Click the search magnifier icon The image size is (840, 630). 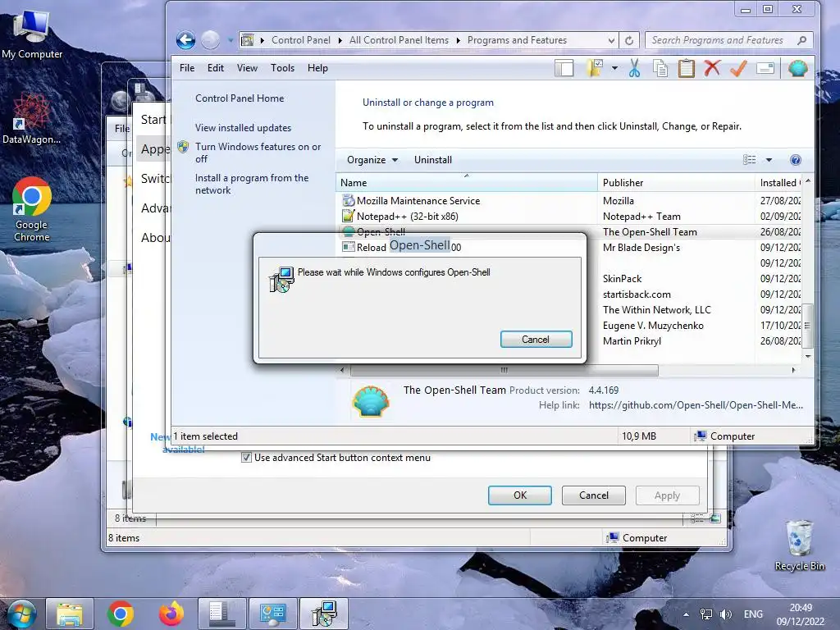pyautogui.click(x=801, y=40)
